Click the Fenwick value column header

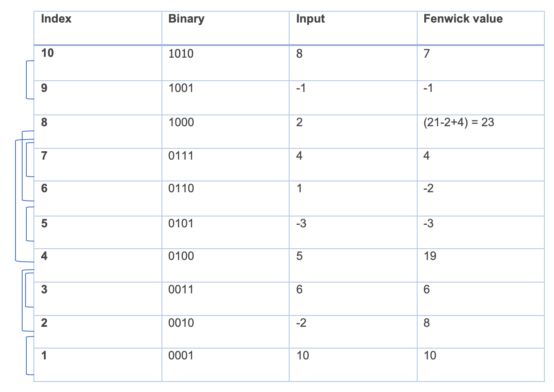[x=463, y=19]
